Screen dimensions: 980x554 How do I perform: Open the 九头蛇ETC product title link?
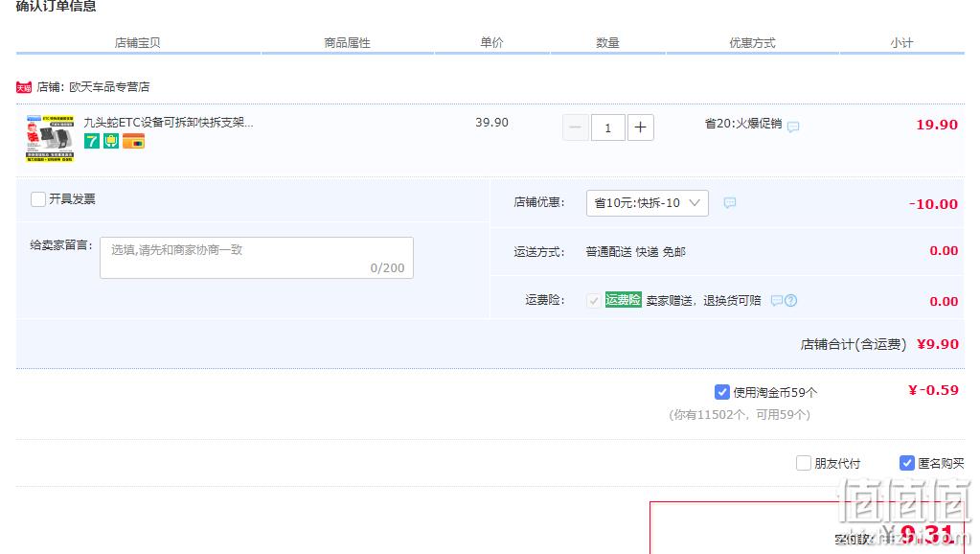(x=169, y=123)
